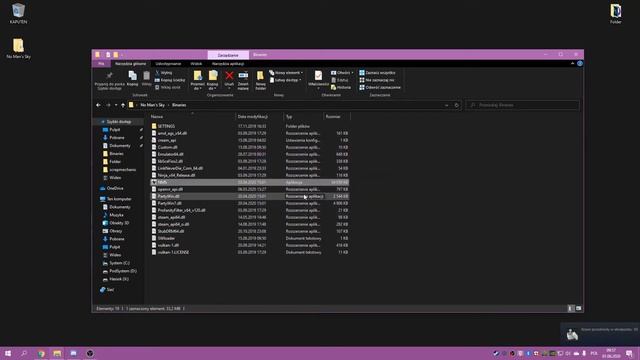Click Edytuj (edit) in the ribbon
The height and width of the screenshot is (360, 640).
(x=340, y=80)
